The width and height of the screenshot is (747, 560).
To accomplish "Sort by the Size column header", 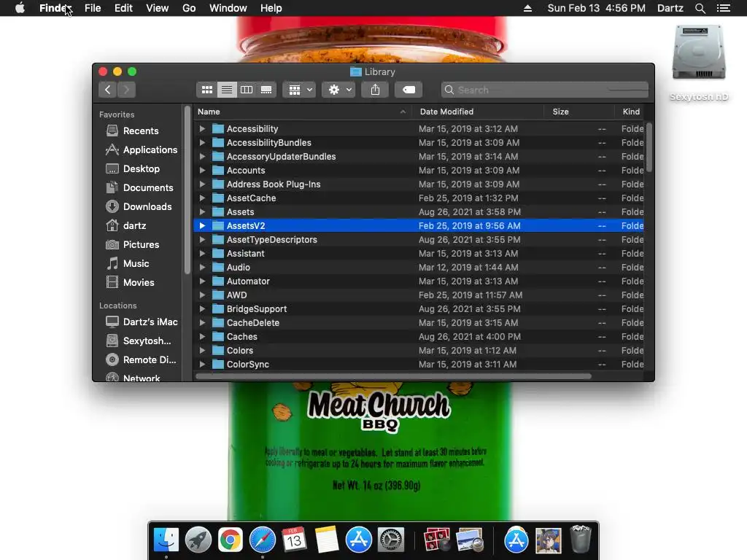I will tap(578, 112).
